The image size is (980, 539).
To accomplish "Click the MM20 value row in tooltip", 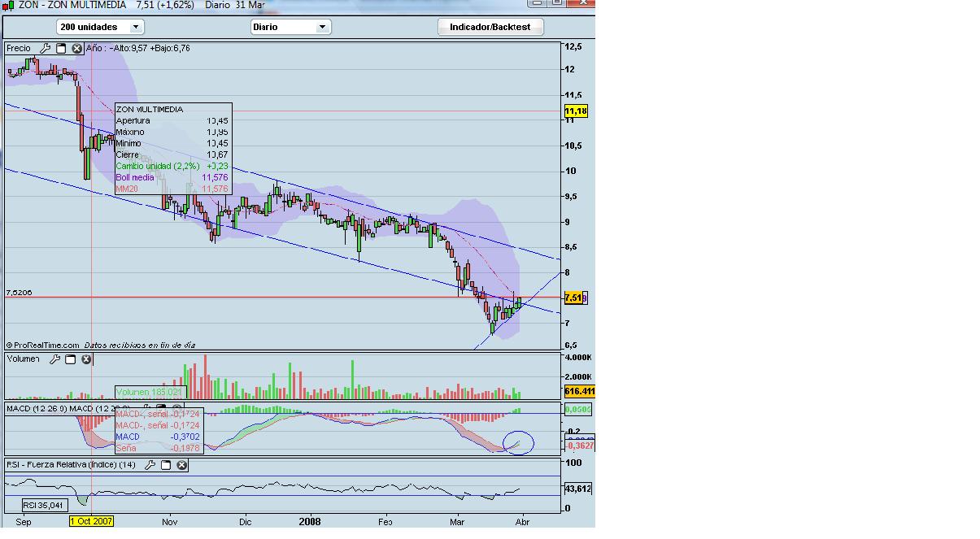I will [172, 189].
